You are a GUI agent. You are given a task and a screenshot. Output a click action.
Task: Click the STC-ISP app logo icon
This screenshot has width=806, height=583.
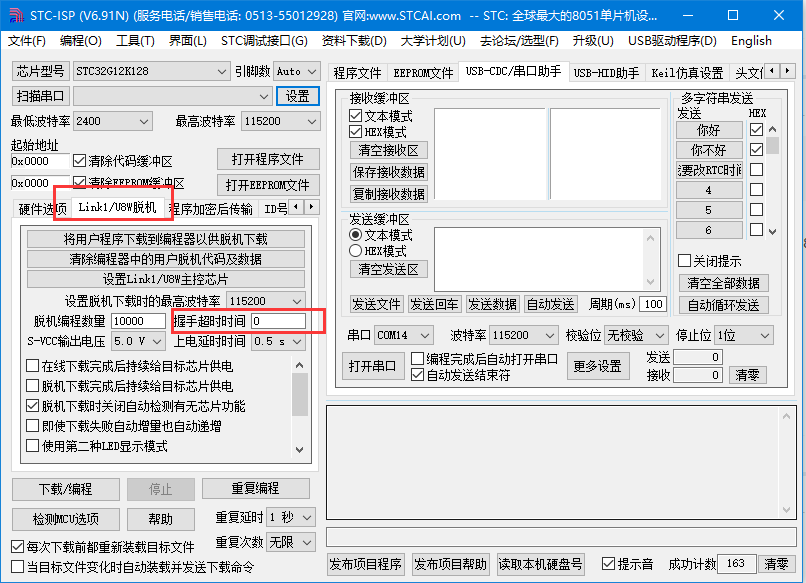point(16,15)
